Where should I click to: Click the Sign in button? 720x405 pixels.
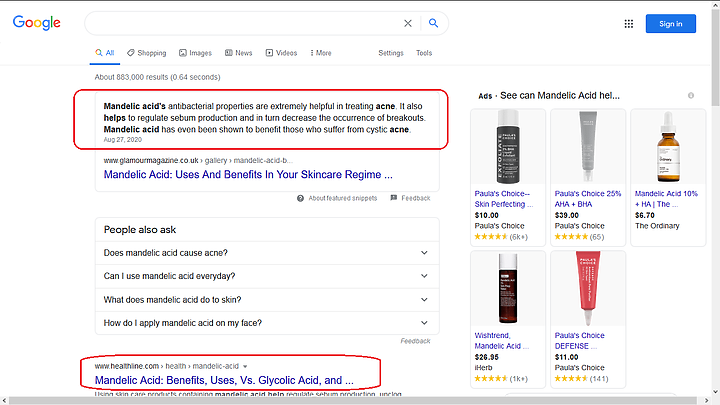click(670, 24)
